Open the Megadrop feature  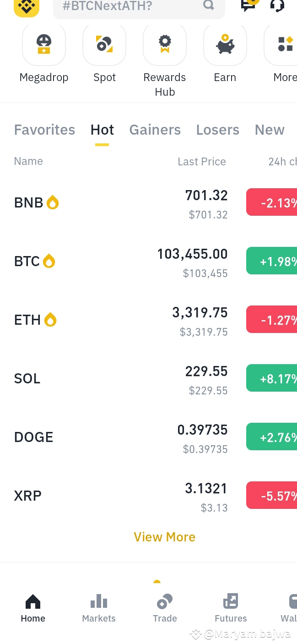pos(43,44)
